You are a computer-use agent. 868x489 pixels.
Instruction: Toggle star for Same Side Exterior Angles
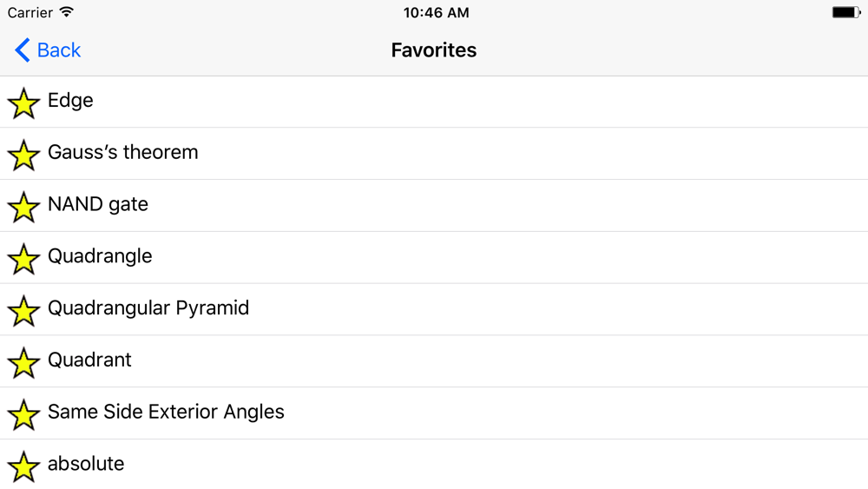pyautogui.click(x=23, y=415)
